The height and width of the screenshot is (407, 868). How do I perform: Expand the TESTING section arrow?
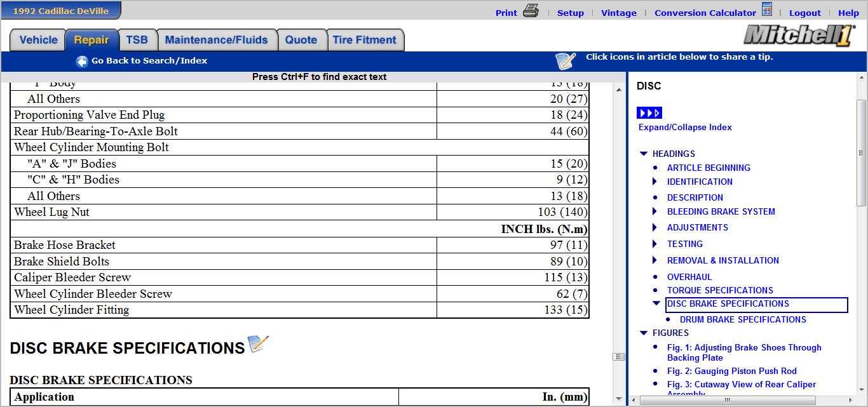[655, 244]
